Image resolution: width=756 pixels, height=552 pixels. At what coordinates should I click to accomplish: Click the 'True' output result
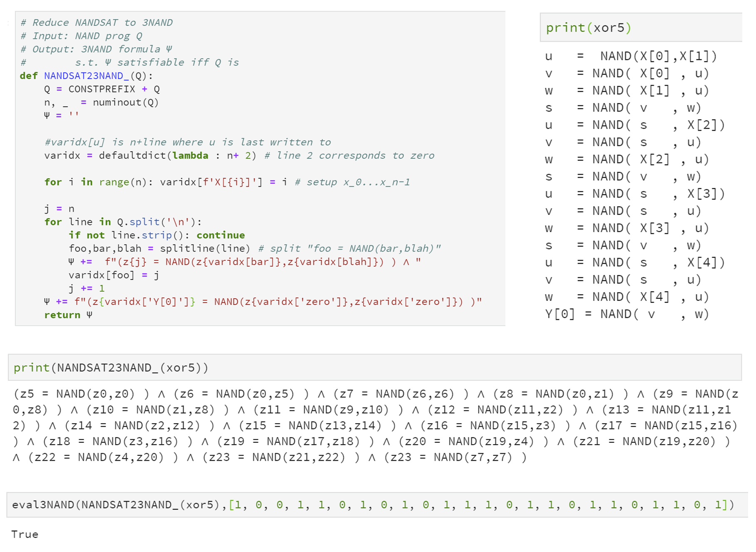(x=25, y=535)
